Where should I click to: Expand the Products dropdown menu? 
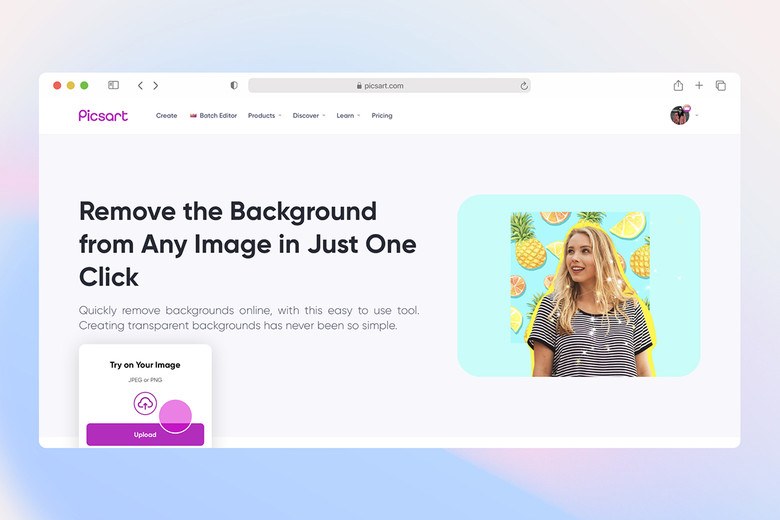(x=264, y=116)
